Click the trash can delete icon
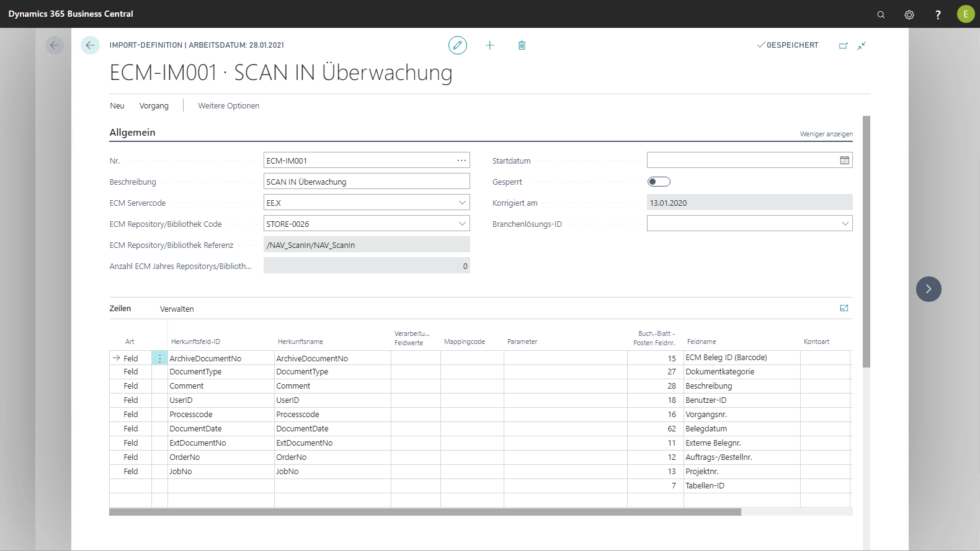Viewport: 980px width, 551px height. [x=522, y=45]
